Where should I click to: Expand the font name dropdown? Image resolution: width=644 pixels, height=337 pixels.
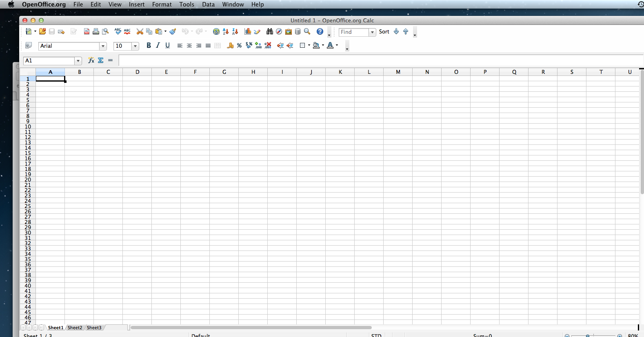tap(103, 46)
